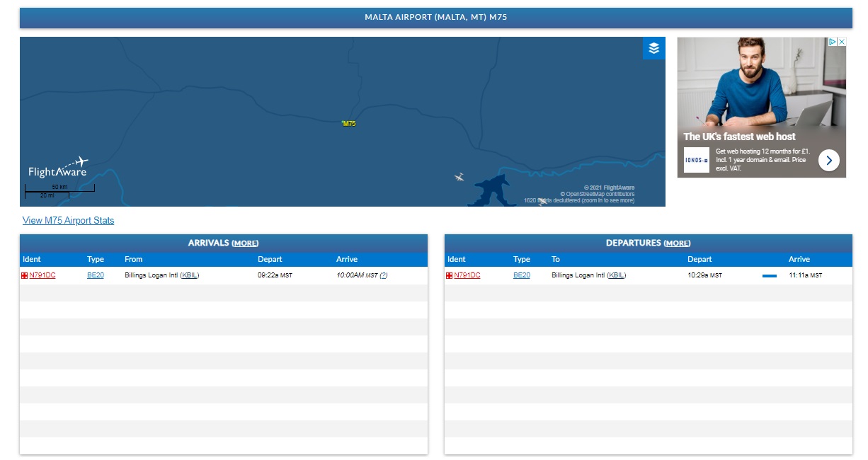Click the (?) help link beside 10:00AM
This screenshot has width=868, height=460.
384,275
